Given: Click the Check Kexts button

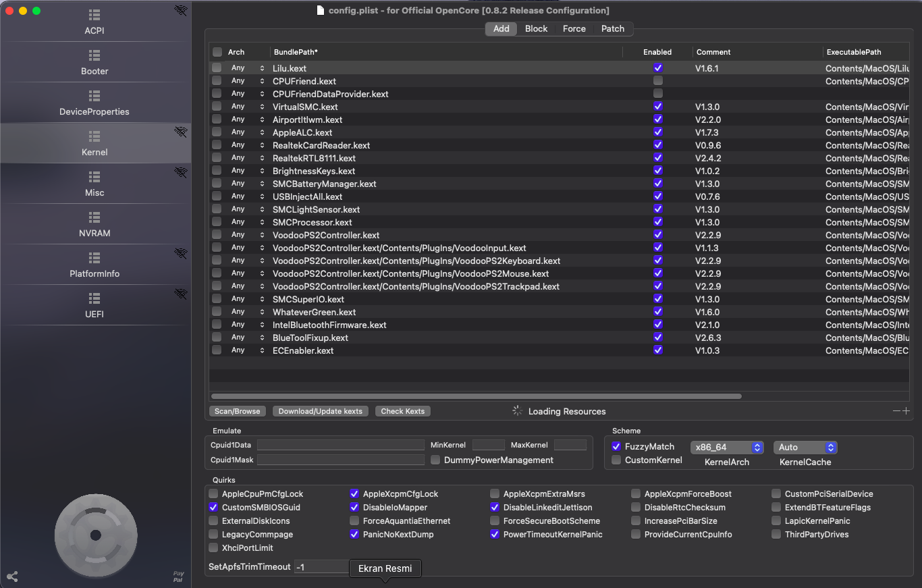Looking at the screenshot, I should tap(403, 411).
